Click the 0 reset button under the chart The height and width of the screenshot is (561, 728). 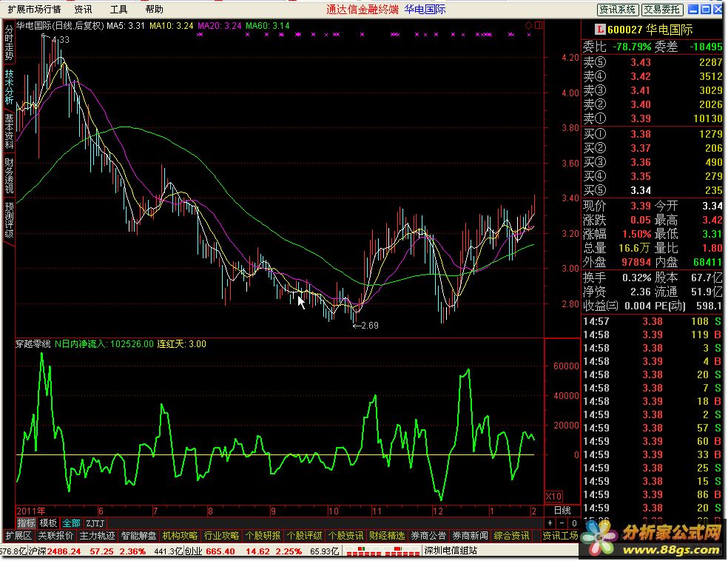tap(574, 523)
